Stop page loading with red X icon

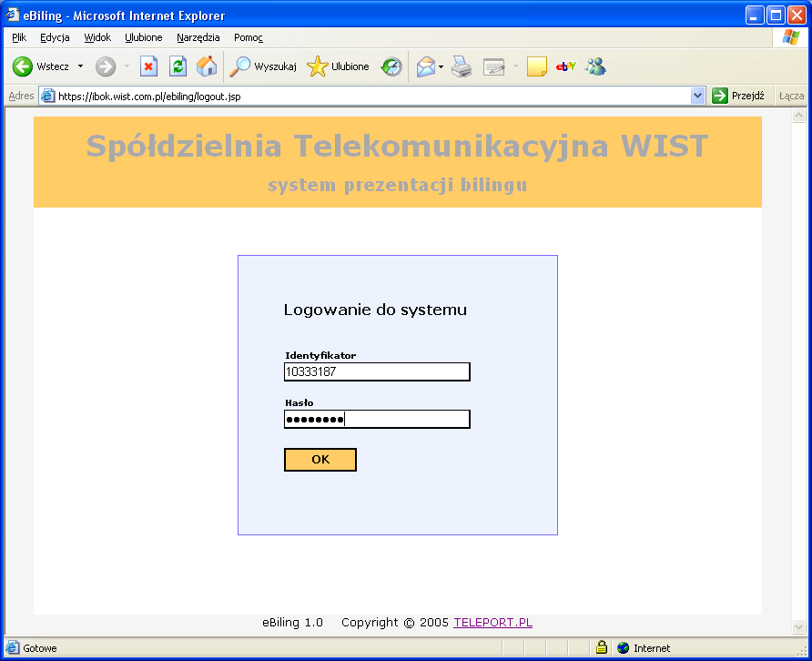148,66
